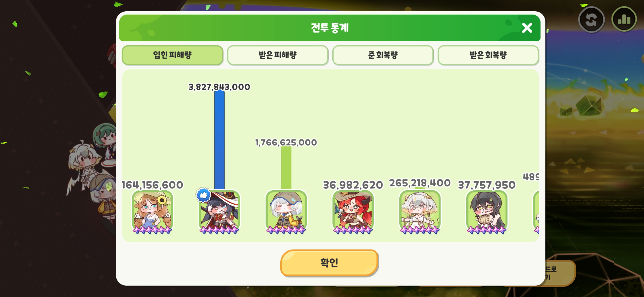Image resolution: width=644 pixels, height=297 pixels.
Task: Close the 전투 통계 dialog with X
Action: 527,28
